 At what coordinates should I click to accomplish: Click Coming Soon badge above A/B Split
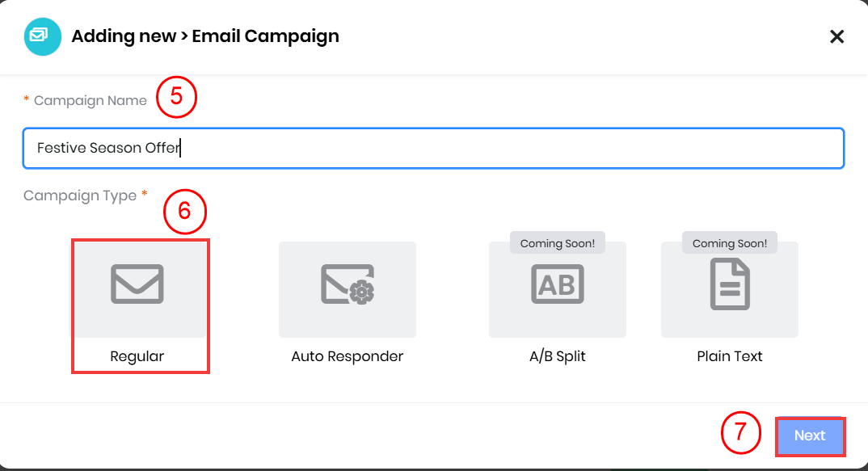coord(557,243)
